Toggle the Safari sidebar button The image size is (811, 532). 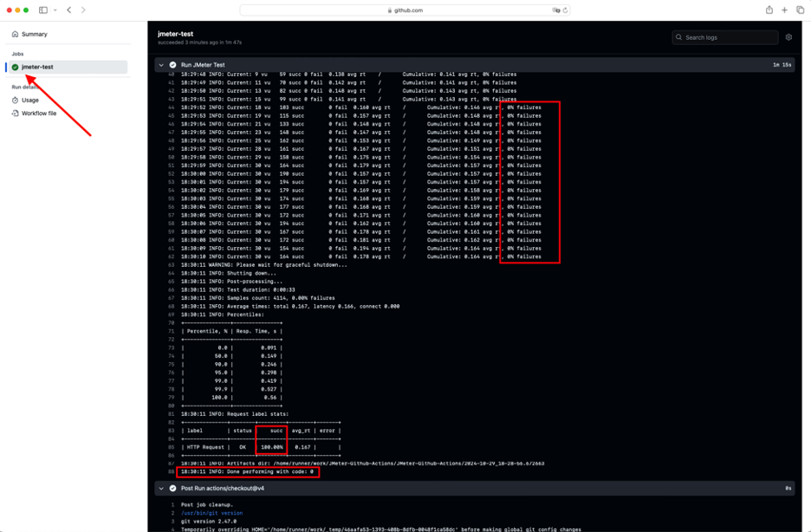coord(43,10)
